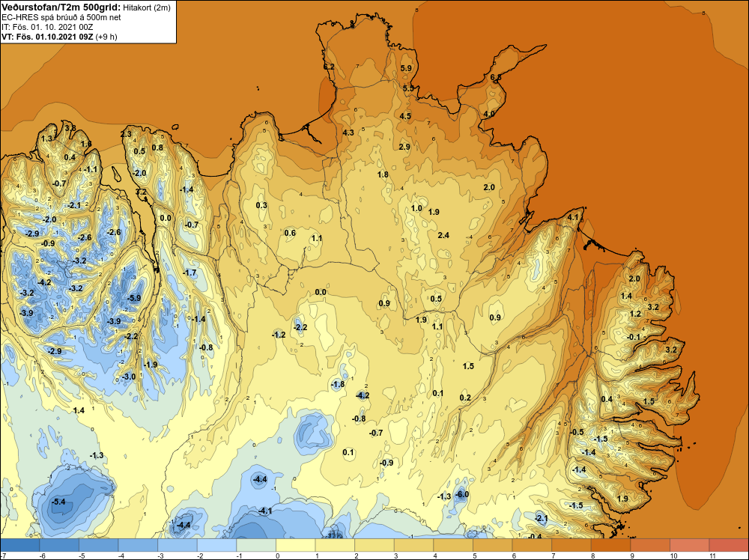The width and height of the screenshot is (749, 560).
Task: Select the colorbar swatch between -5 and -4
Action: (x=98, y=545)
